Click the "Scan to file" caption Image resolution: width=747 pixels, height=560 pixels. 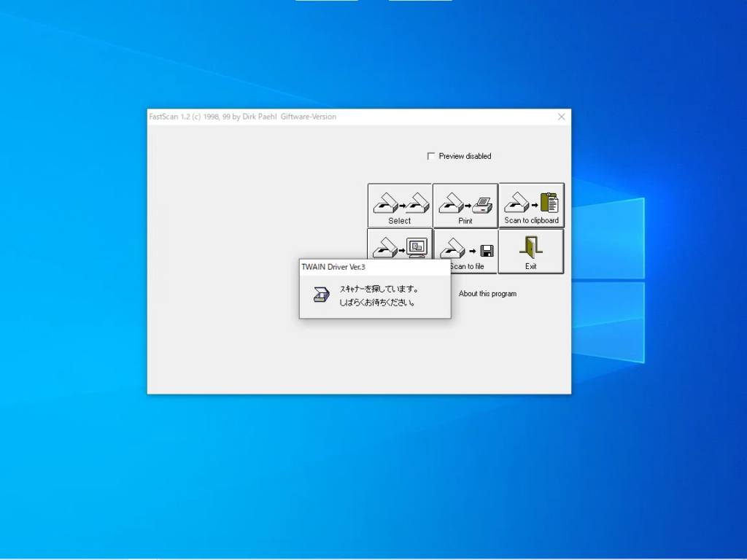pyautogui.click(x=468, y=267)
